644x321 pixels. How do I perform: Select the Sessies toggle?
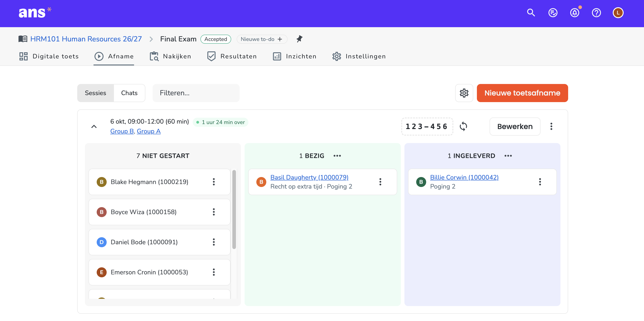click(96, 93)
